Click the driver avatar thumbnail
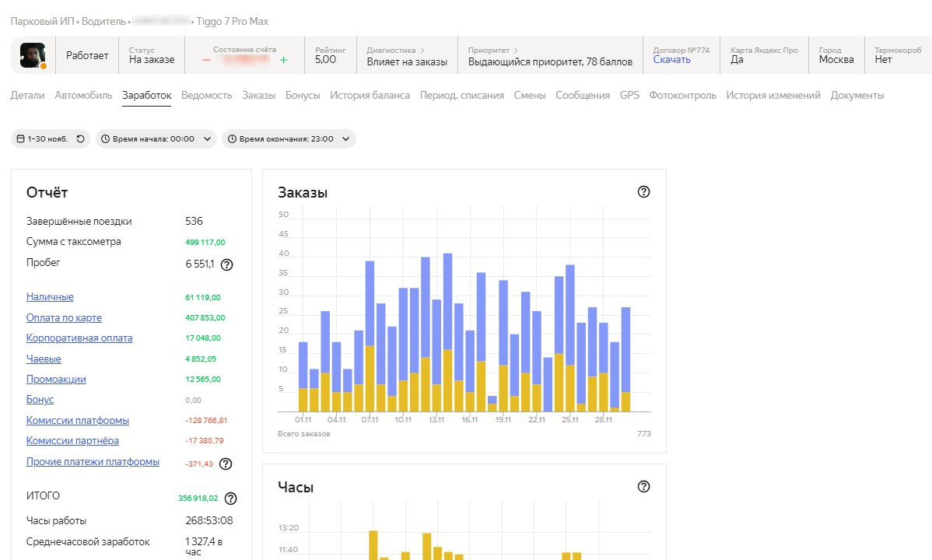This screenshot has height=560, width=932. pyautogui.click(x=33, y=55)
